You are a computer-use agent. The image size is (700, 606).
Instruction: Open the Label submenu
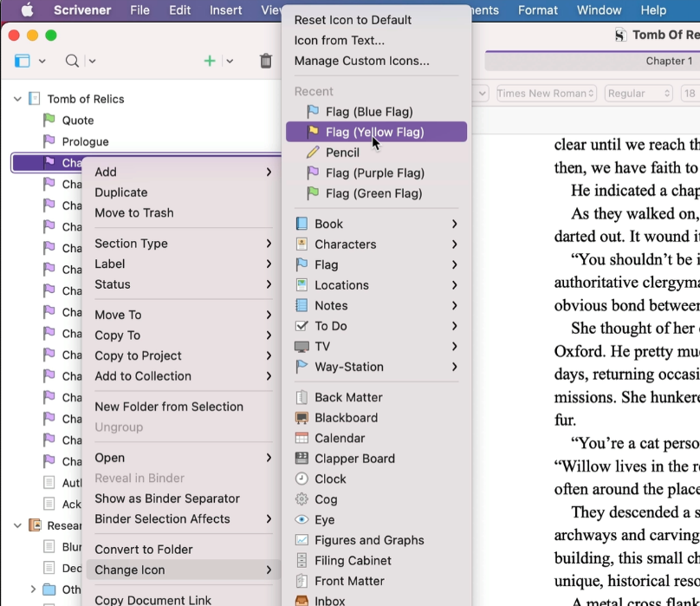tap(184, 264)
